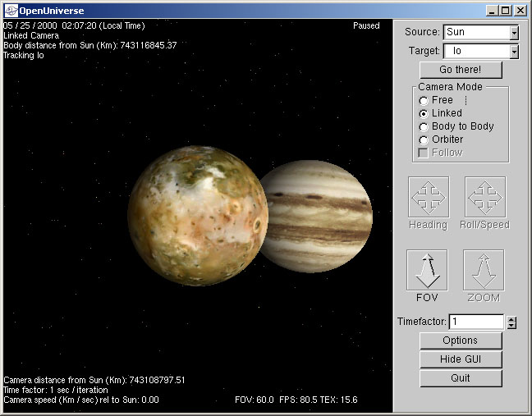Click 'Camera speed (Km / sec) rel to Sun' line
Screen dimensions: 532x416
click(80, 400)
